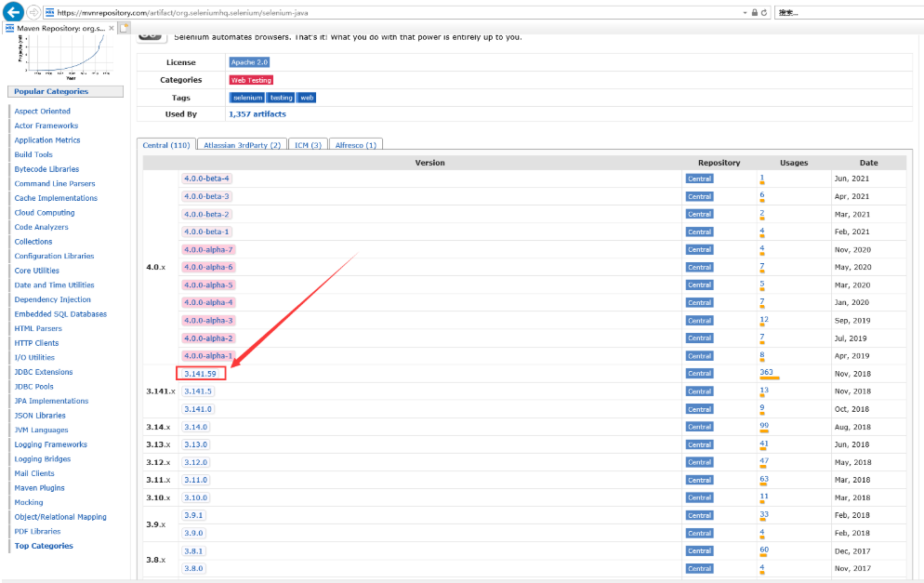This screenshot has width=924, height=583.
Task: Open JSON Libraries category
Action: (x=40, y=416)
